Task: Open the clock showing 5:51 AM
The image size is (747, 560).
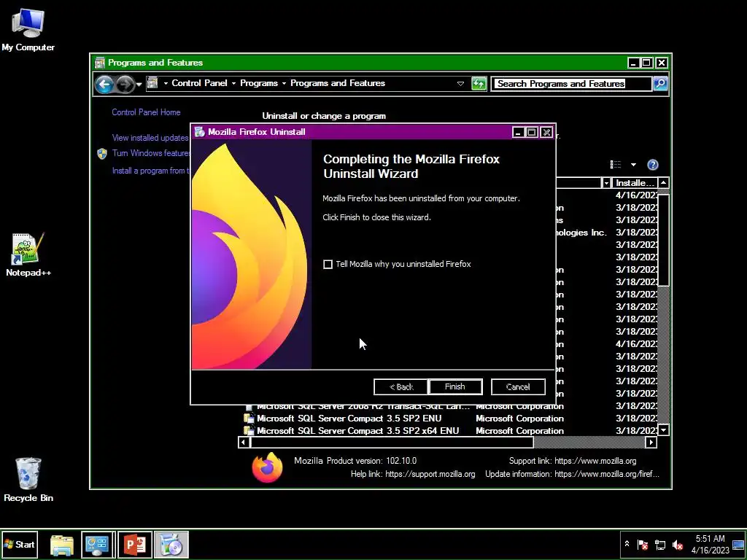Action: point(710,544)
